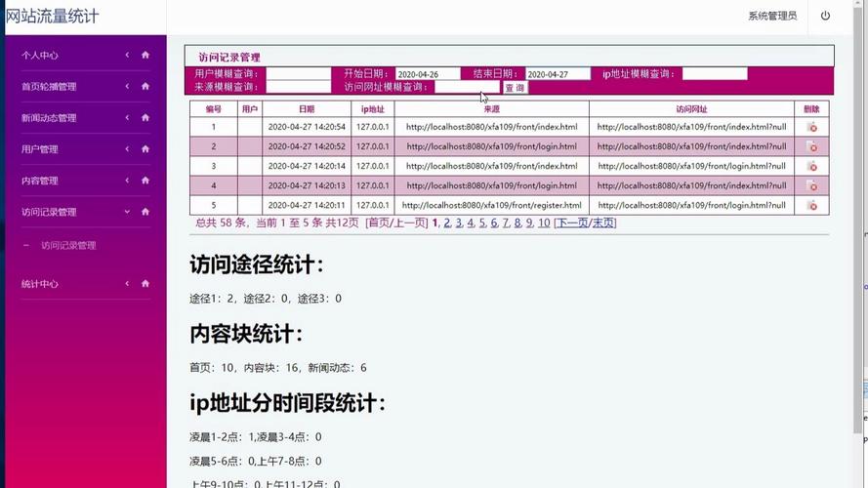Click home icon beside 个人中心
This screenshot has width=868, height=488.
pos(145,55)
